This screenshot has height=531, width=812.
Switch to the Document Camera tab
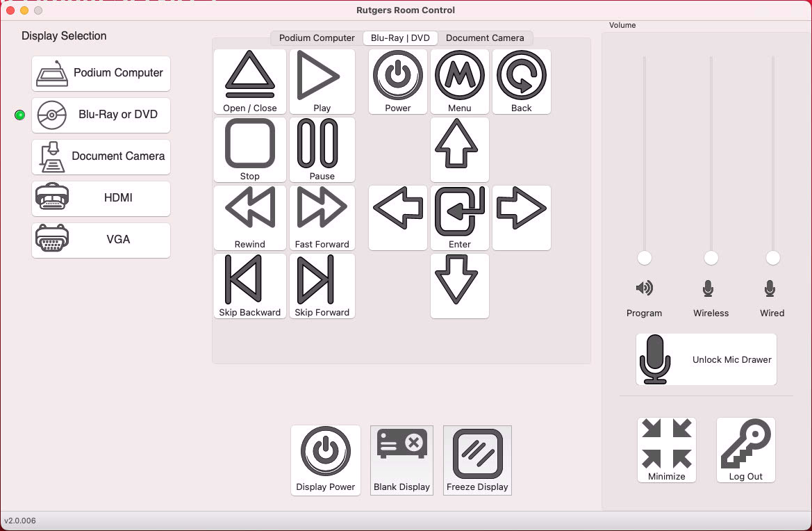click(x=485, y=38)
